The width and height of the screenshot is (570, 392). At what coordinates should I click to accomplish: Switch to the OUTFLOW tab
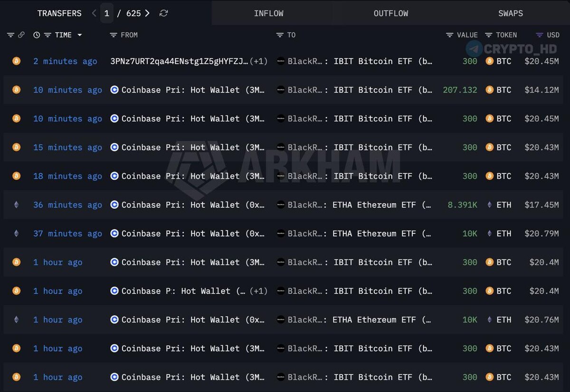[x=391, y=13]
